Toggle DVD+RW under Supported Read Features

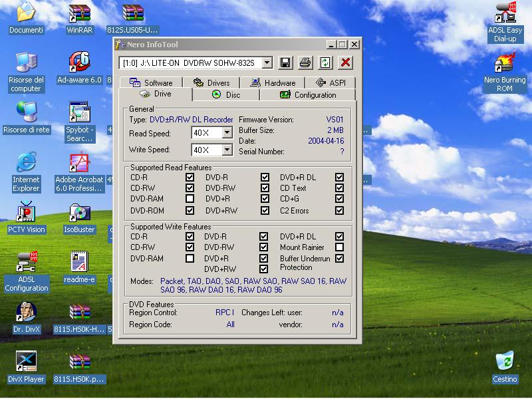coord(265,210)
